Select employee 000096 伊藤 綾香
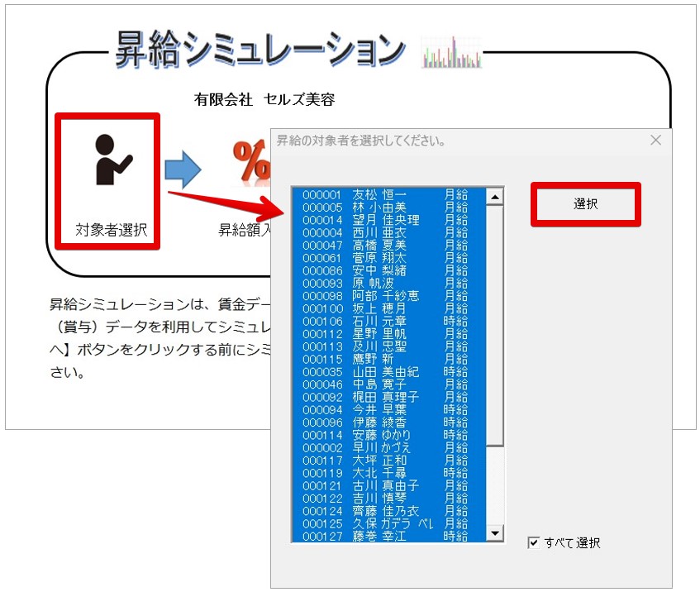700x592 pixels. (x=388, y=423)
